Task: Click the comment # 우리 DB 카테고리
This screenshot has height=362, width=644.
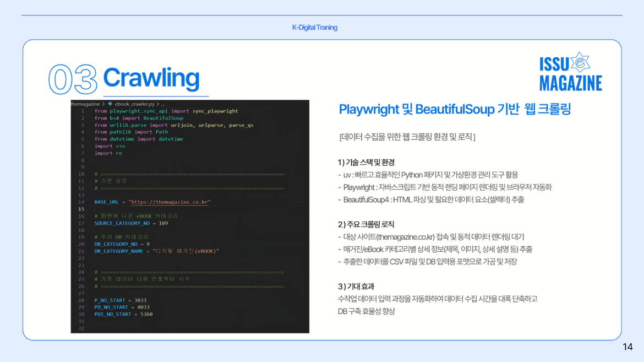Action: [x=121, y=237]
